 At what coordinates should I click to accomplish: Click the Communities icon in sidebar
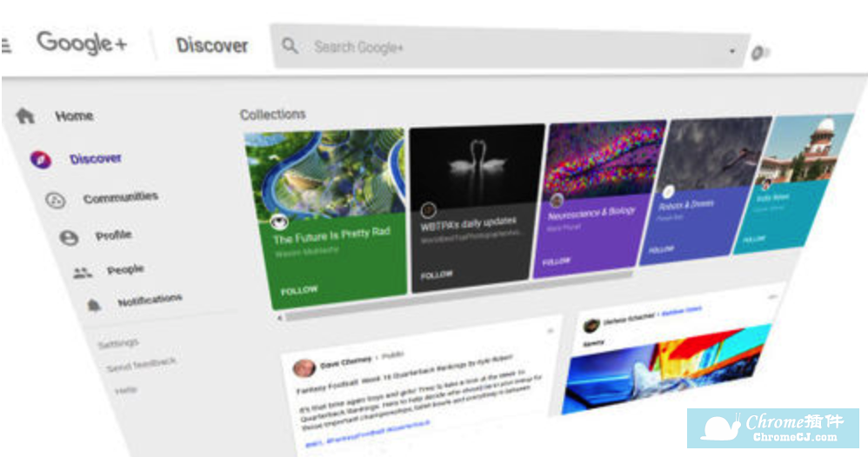coord(56,200)
